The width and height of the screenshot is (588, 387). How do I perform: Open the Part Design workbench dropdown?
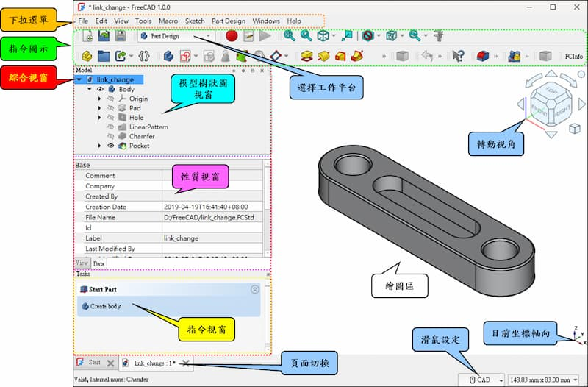click(x=176, y=35)
